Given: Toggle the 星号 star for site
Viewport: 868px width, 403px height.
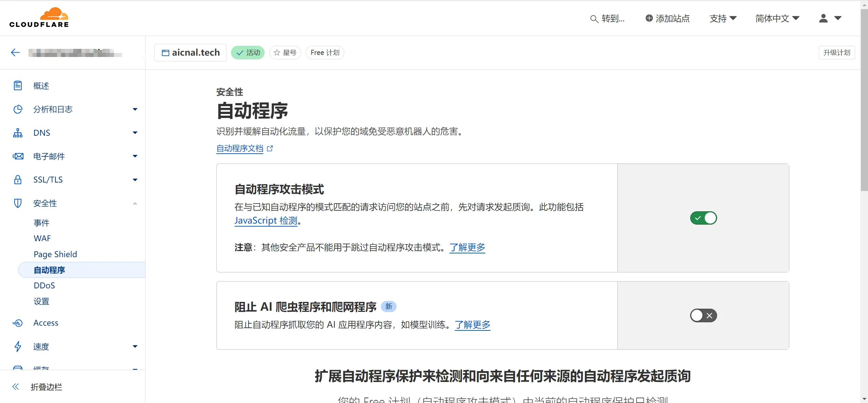Looking at the screenshot, I should (x=285, y=53).
